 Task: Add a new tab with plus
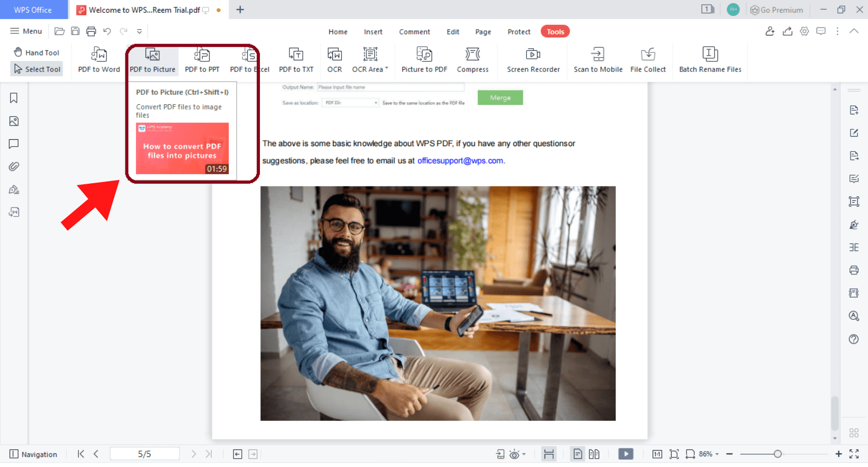pos(240,10)
